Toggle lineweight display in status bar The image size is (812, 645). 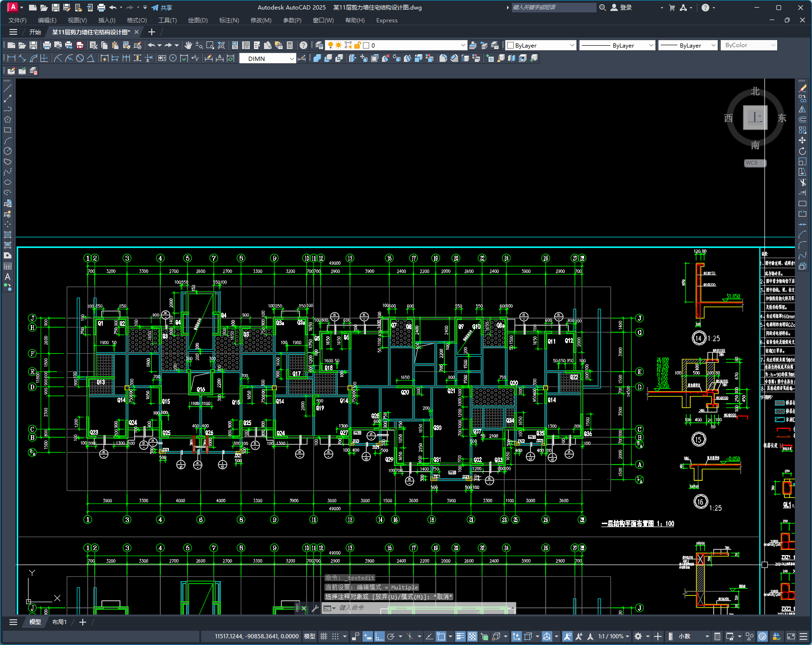[x=460, y=636]
